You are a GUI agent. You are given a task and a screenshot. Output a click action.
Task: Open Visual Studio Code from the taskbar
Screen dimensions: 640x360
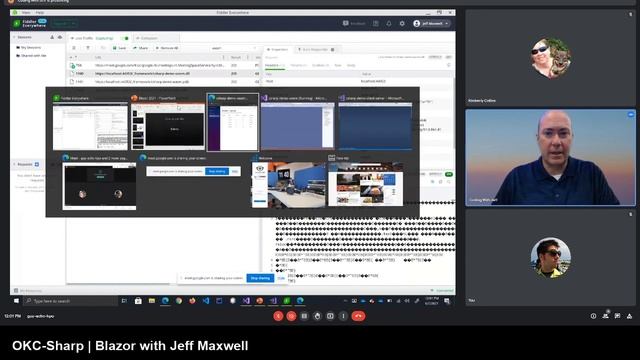(206, 301)
